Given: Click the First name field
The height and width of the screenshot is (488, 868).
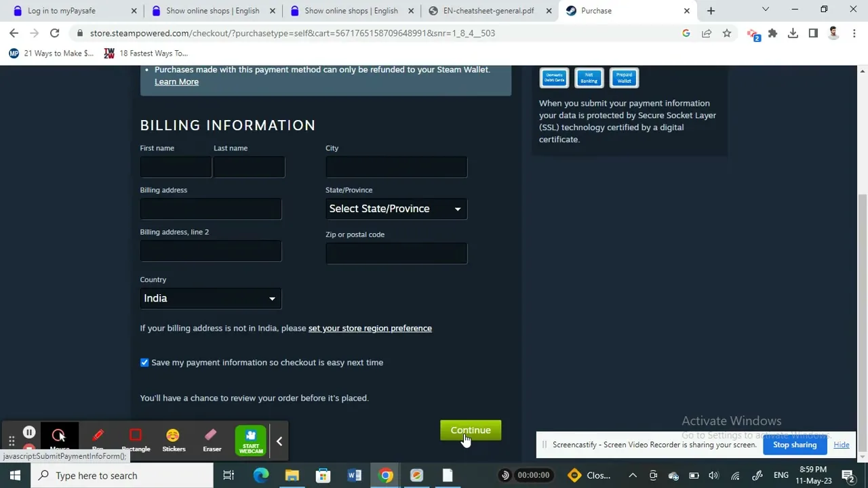Looking at the screenshot, I should (176, 167).
